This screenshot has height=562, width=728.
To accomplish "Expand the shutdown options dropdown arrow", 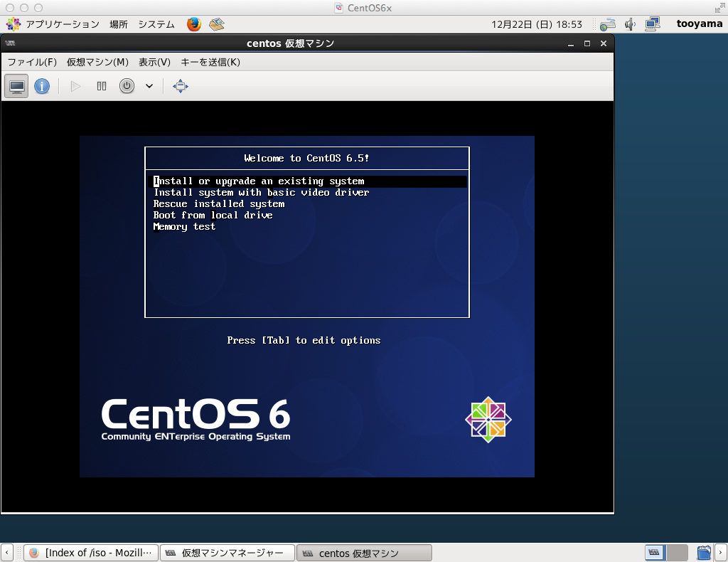I will coord(149,86).
